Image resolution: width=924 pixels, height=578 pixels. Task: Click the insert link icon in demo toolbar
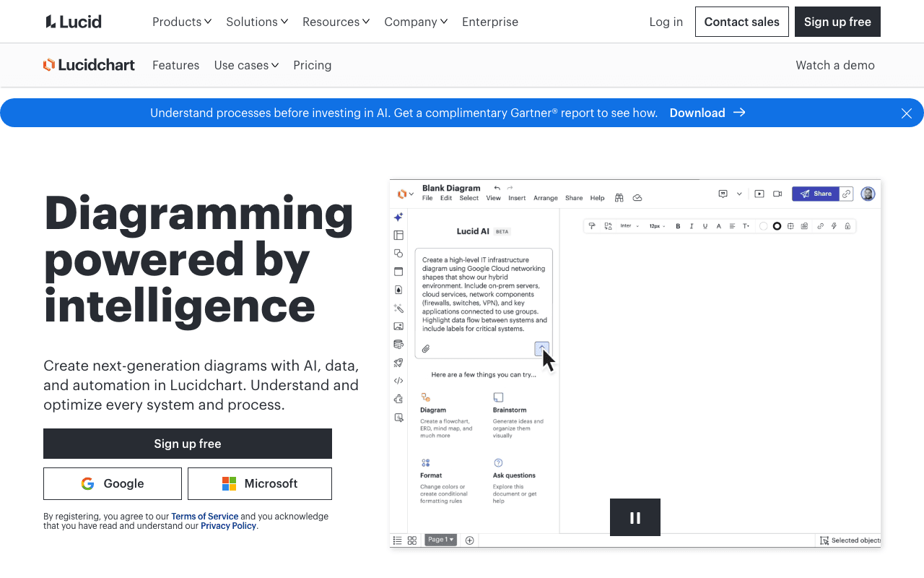pyautogui.click(x=820, y=226)
